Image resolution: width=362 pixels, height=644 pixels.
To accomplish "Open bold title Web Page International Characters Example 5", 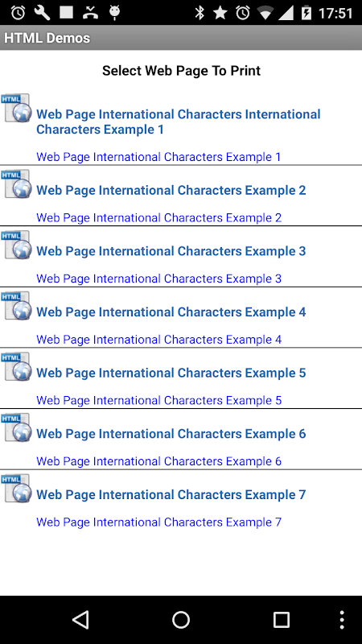I will click(x=171, y=373).
